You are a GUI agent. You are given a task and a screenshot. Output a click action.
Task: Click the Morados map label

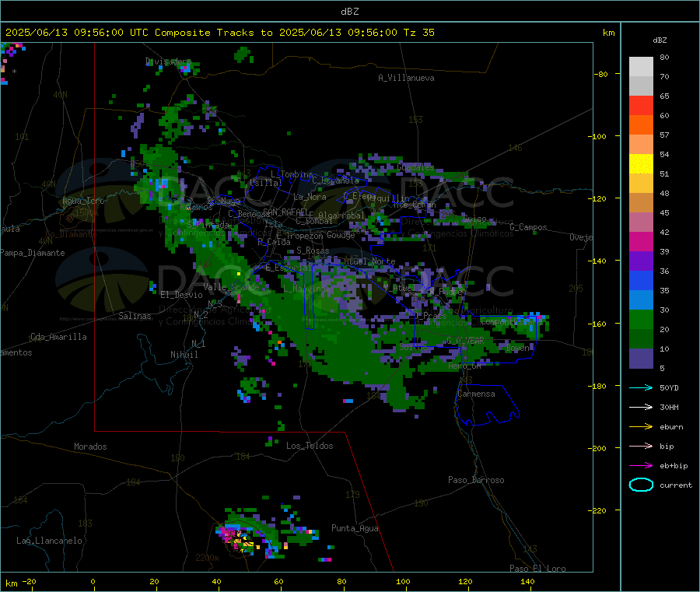pyautogui.click(x=91, y=447)
